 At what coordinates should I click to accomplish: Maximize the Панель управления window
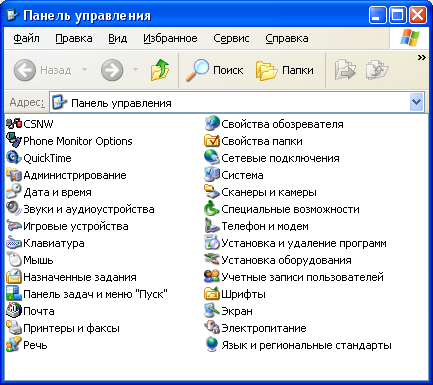398,15
